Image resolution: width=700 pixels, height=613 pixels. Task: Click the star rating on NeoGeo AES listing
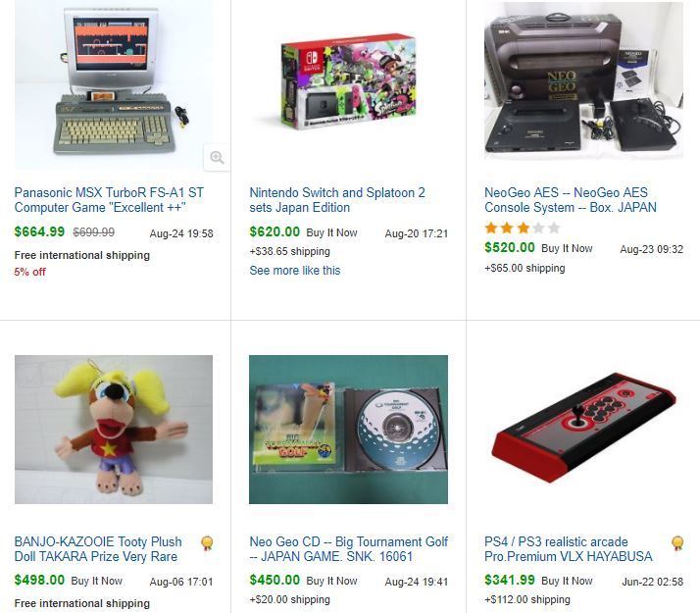pyautogui.click(x=523, y=229)
